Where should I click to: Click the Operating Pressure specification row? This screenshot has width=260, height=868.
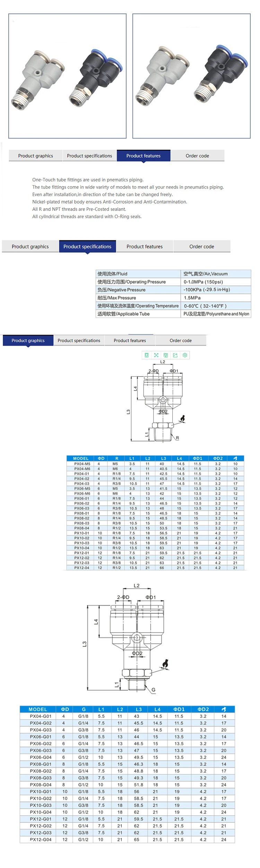pos(173,282)
